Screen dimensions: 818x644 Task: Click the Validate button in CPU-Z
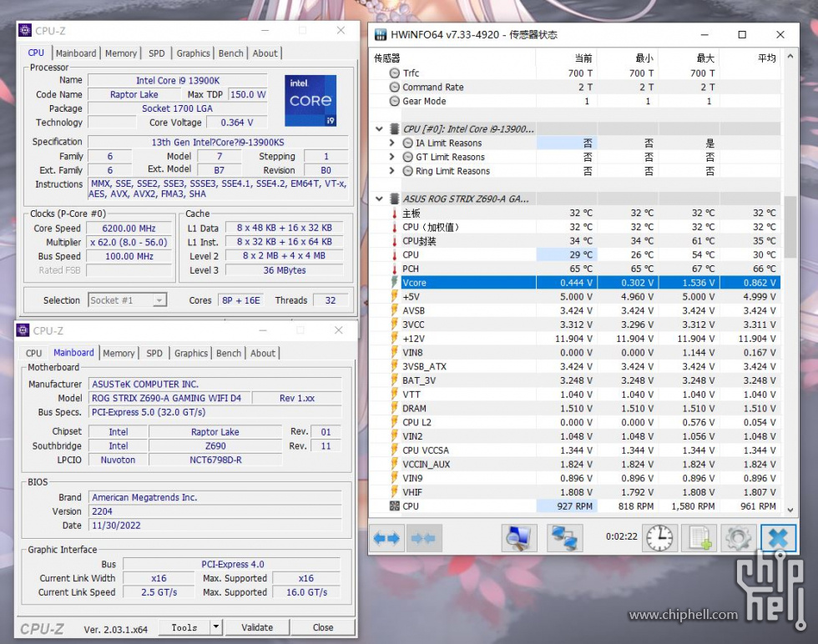(257, 627)
